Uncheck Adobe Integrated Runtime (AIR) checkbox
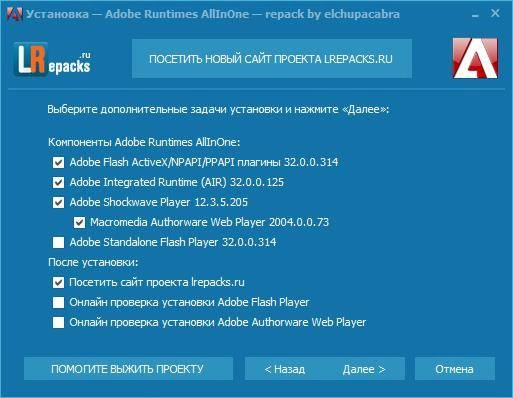Screen dimensions: 513x398 tap(58, 182)
